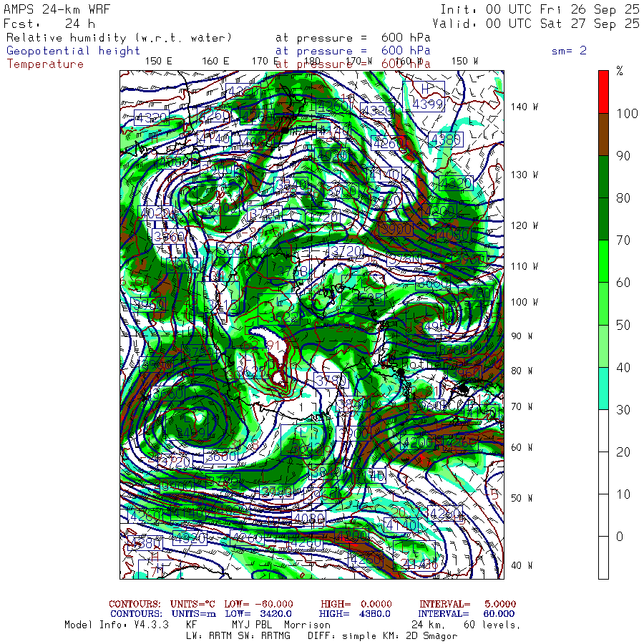Click the blue 'at pressure = 600 hPa' line
The height and width of the screenshot is (644, 644).
point(353,51)
